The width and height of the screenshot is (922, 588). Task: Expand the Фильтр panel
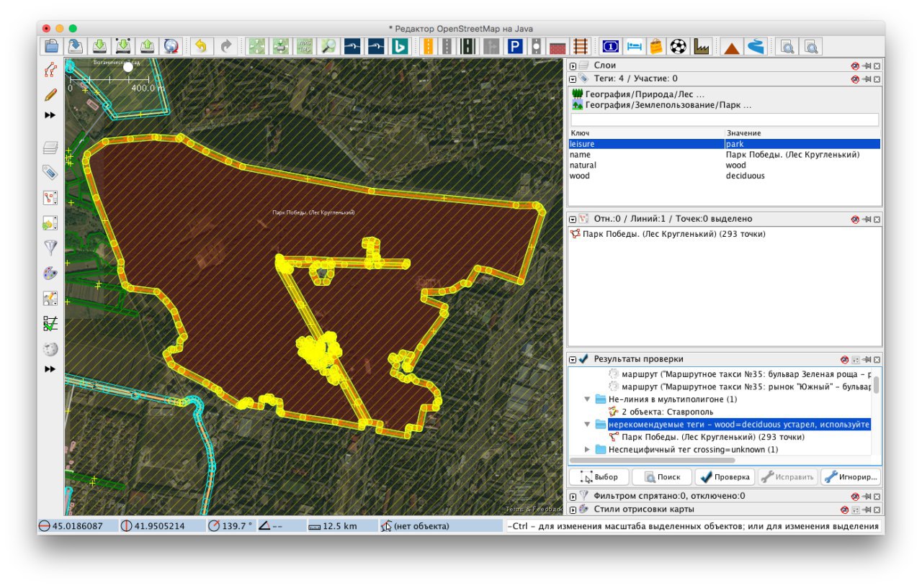pyautogui.click(x=573, y=496)
